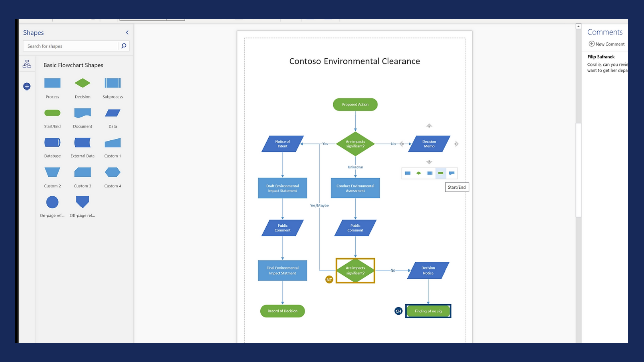
Task: Click the Search for shapes field
Action: (70, 46)
